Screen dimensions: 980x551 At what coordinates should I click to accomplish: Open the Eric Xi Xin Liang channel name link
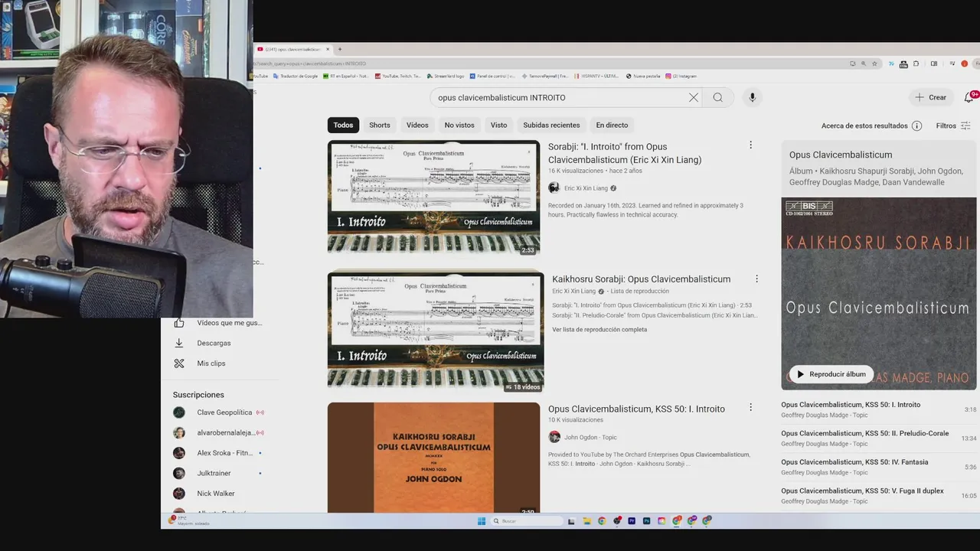[x=586, y=188]
